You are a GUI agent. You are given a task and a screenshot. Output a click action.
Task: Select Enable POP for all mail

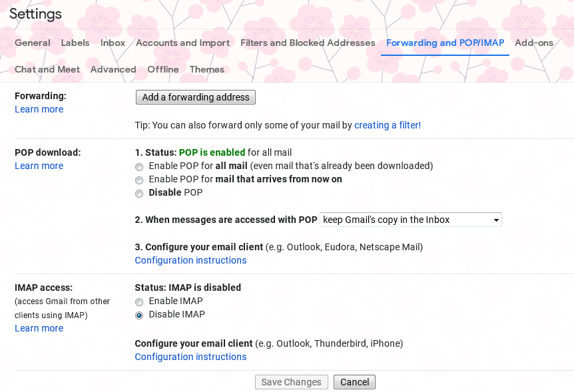(x=139, y=166)
